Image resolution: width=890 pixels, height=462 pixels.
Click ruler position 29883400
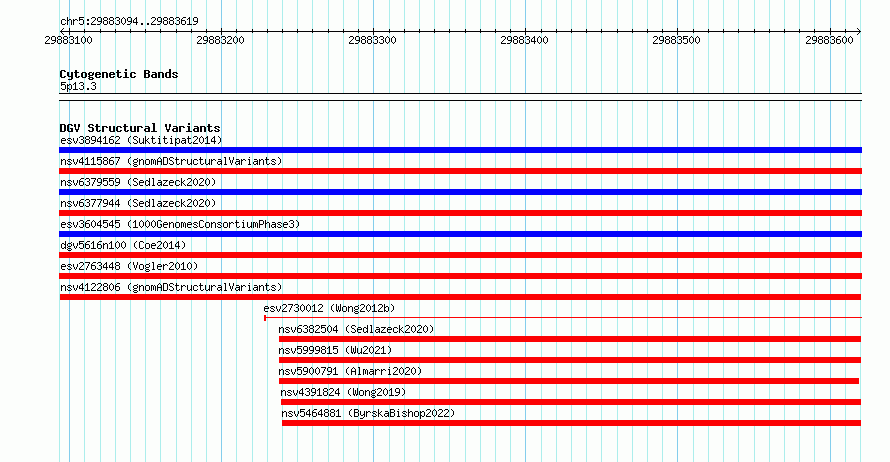point(524,40)
